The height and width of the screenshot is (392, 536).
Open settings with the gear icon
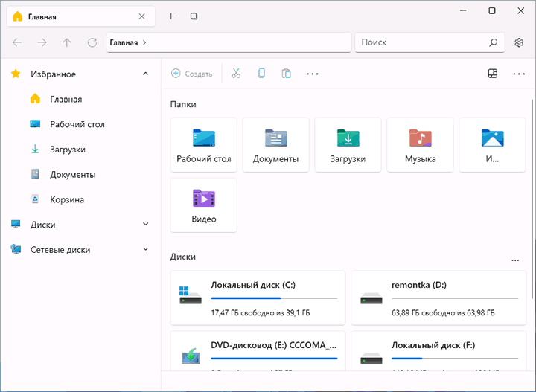point(520,42)
